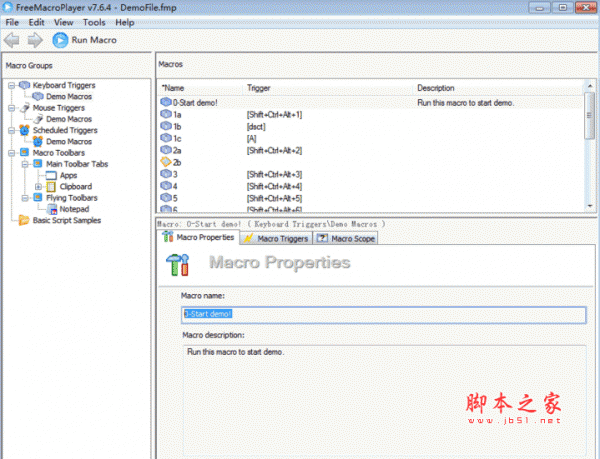Click the icon of macro 1c

point(166,138)
